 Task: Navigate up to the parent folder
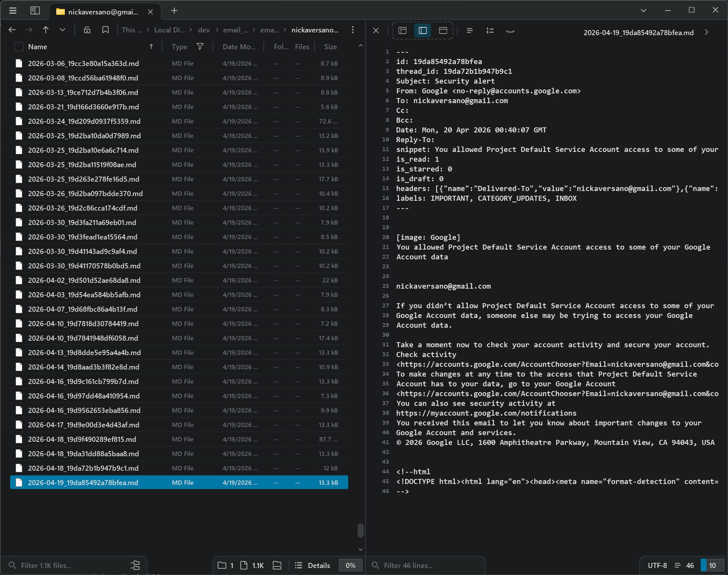[46, 30]
